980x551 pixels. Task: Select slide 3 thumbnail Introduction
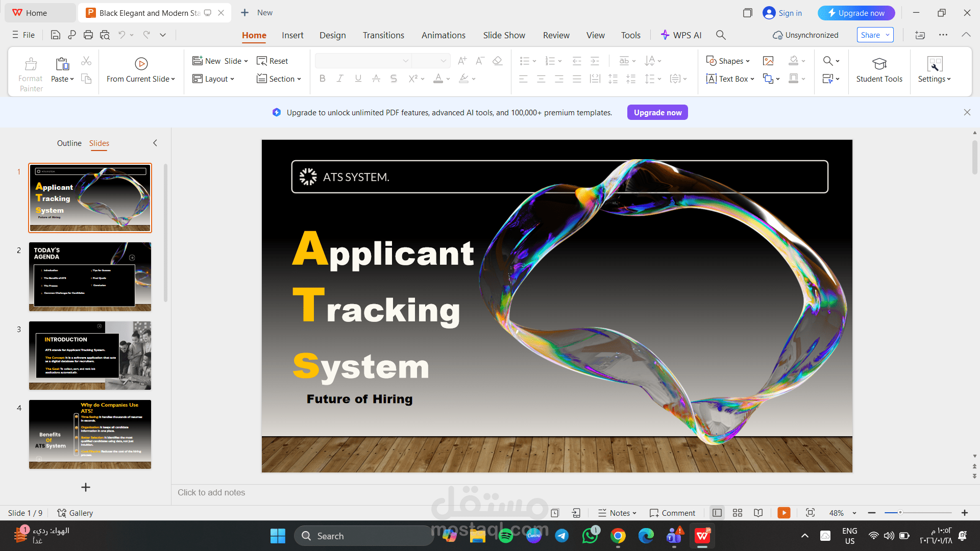pos(90,356)
